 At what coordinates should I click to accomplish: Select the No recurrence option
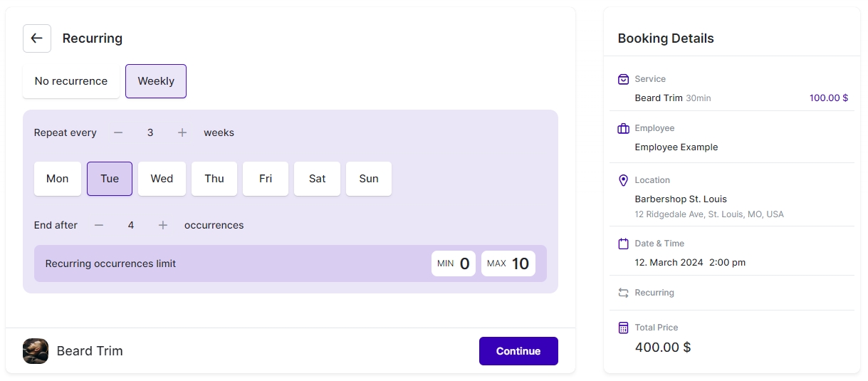[x=71, y=81]
